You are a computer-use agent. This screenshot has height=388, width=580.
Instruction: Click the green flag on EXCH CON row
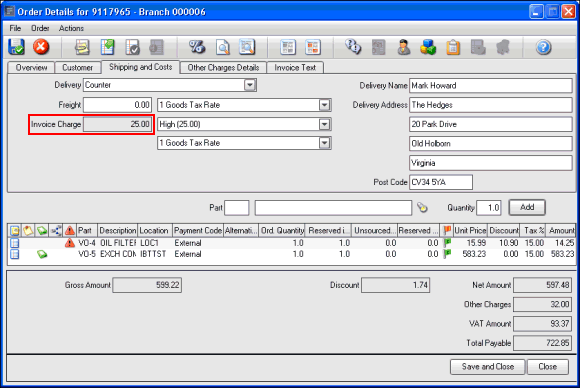click(x=447, y=254)
